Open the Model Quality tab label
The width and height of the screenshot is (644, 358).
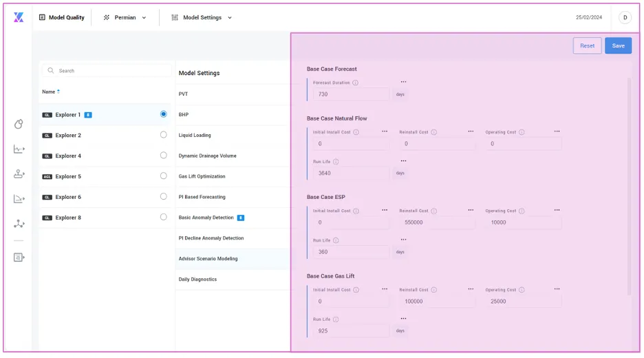point(67,17)
